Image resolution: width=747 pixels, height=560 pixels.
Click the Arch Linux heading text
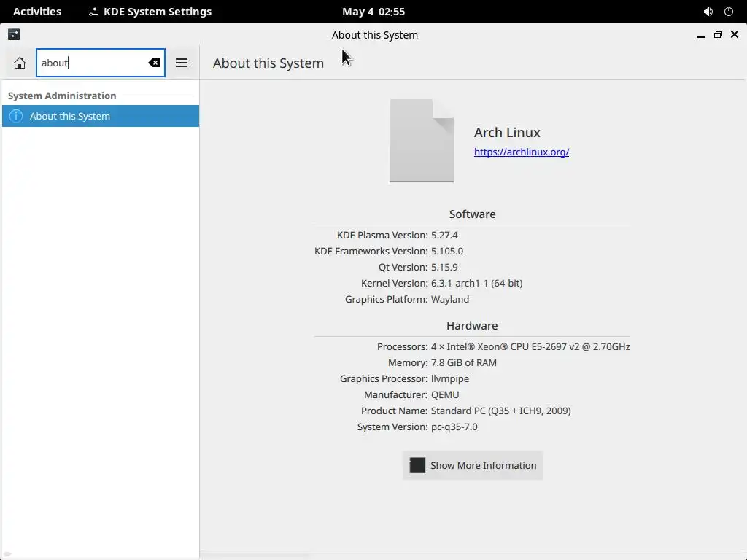507,133
